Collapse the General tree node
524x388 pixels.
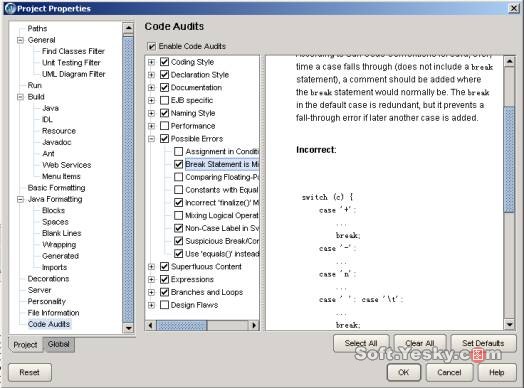tap(20, 40)
